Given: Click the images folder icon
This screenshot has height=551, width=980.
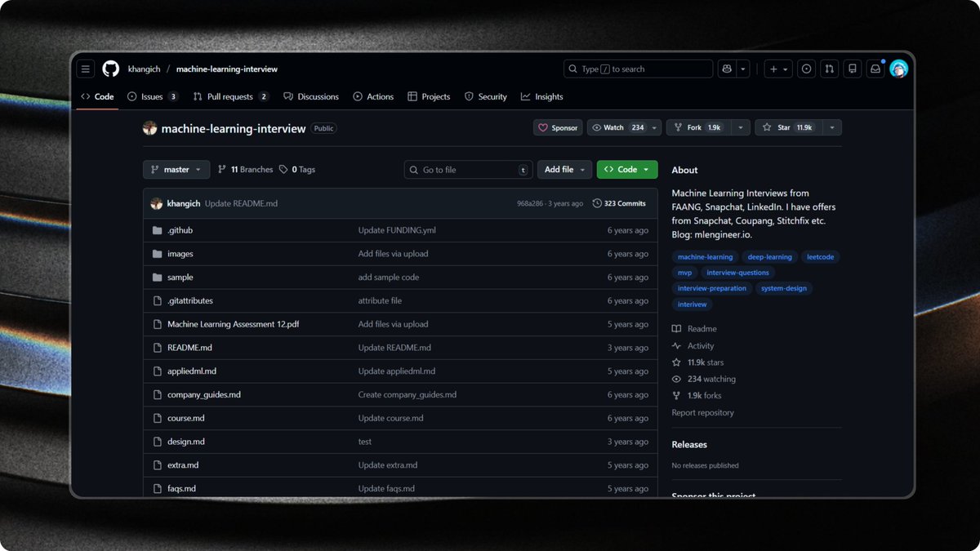Looking at the screenshot, I should click(x=158, y=254).
